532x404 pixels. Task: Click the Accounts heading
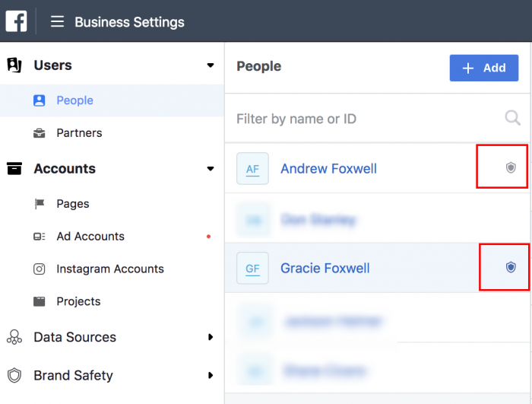pyautogui.click(x=65, y=169)
